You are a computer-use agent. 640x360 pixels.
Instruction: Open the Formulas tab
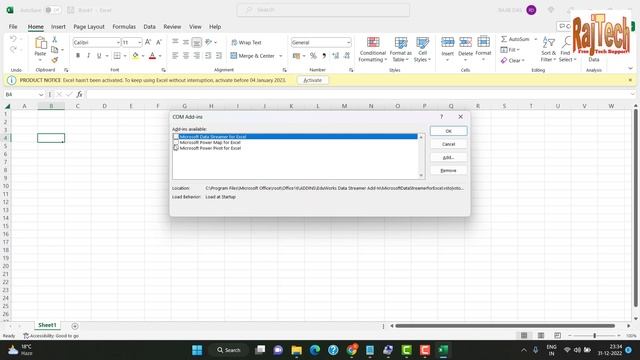pos(124,27)
